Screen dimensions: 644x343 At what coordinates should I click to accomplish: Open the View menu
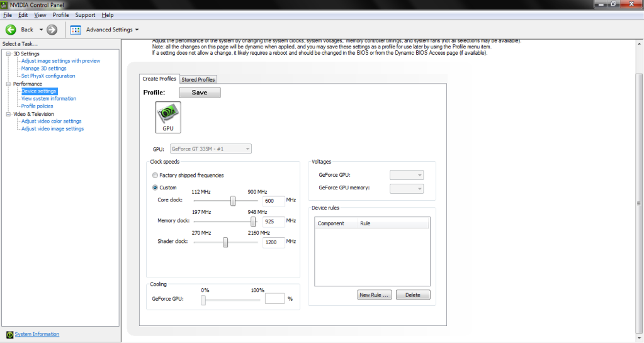pyautogui.click(x=40, y=15)
